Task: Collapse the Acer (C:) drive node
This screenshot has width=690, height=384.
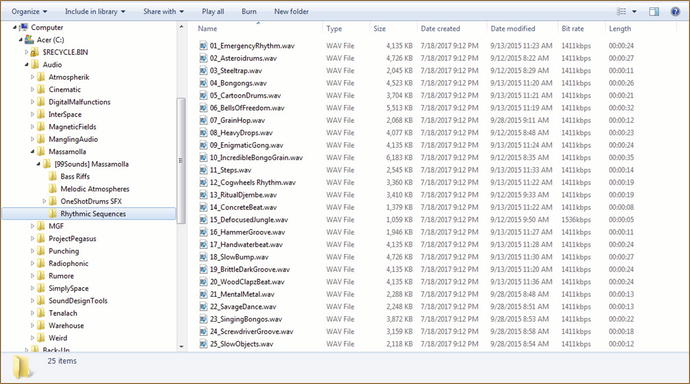Action: pos(20,40)
